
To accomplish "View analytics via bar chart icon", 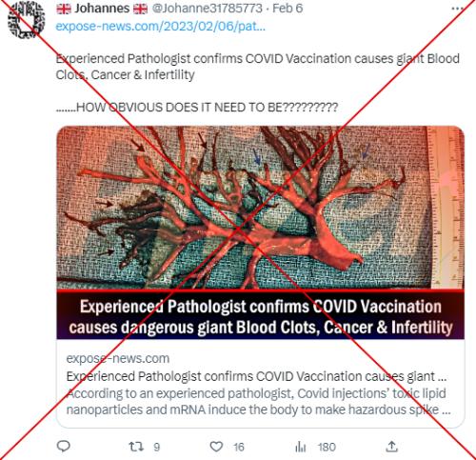I will (300, 447).
